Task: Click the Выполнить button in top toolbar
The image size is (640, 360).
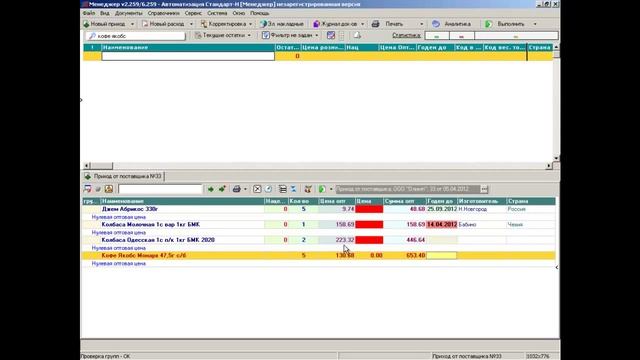Action: click(505, 24)
